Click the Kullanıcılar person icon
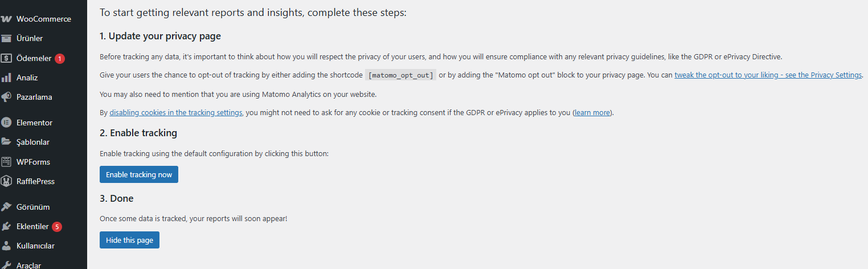Image resolution: width=868 pixels, height=269 pixels. [6, 246]
